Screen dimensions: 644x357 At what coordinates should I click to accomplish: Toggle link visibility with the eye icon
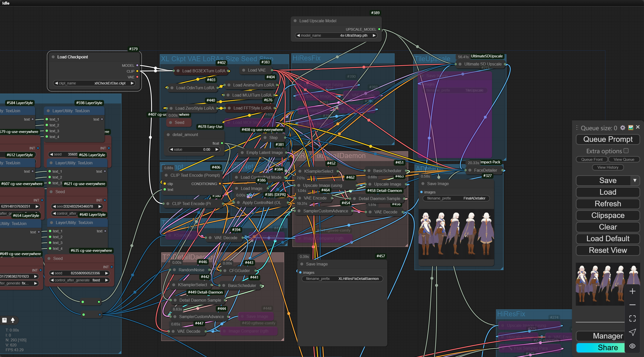(x=632, y=346)
